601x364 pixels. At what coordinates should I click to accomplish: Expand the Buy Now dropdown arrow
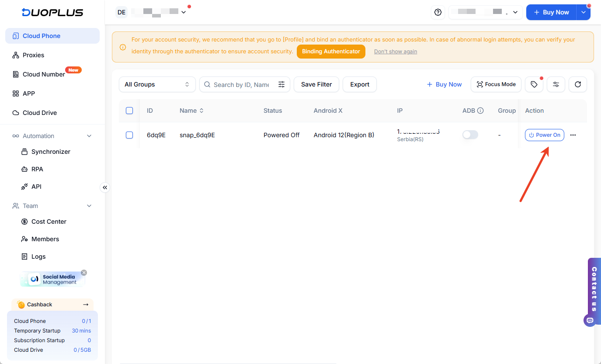(584, 12)
